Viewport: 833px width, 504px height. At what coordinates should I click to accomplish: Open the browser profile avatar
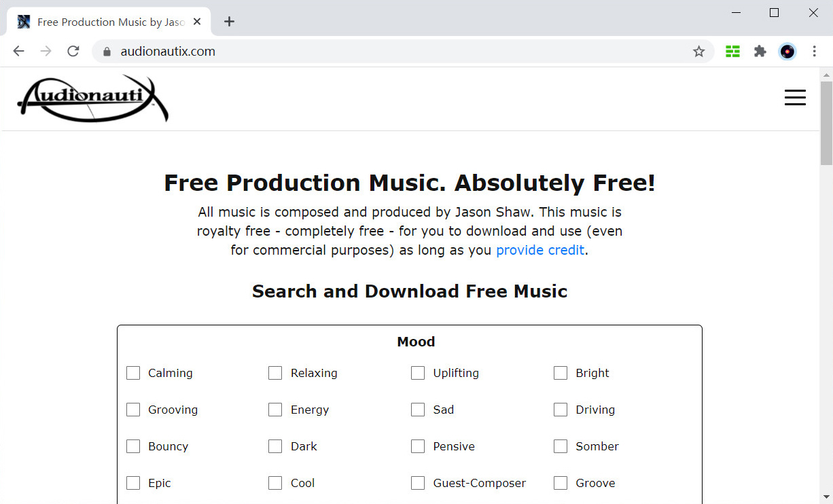[x=787, y=51]
